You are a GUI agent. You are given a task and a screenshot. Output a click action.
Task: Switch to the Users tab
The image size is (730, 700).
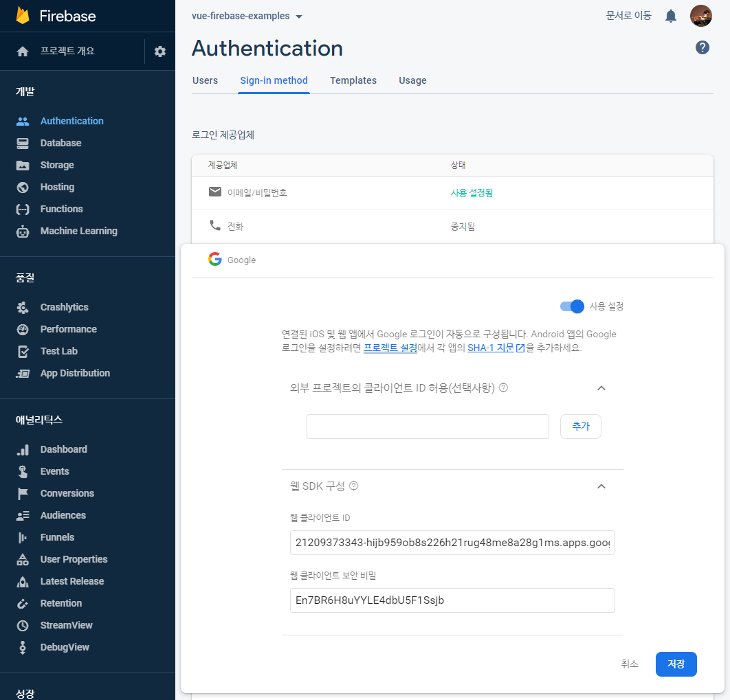tap(205, 80)
